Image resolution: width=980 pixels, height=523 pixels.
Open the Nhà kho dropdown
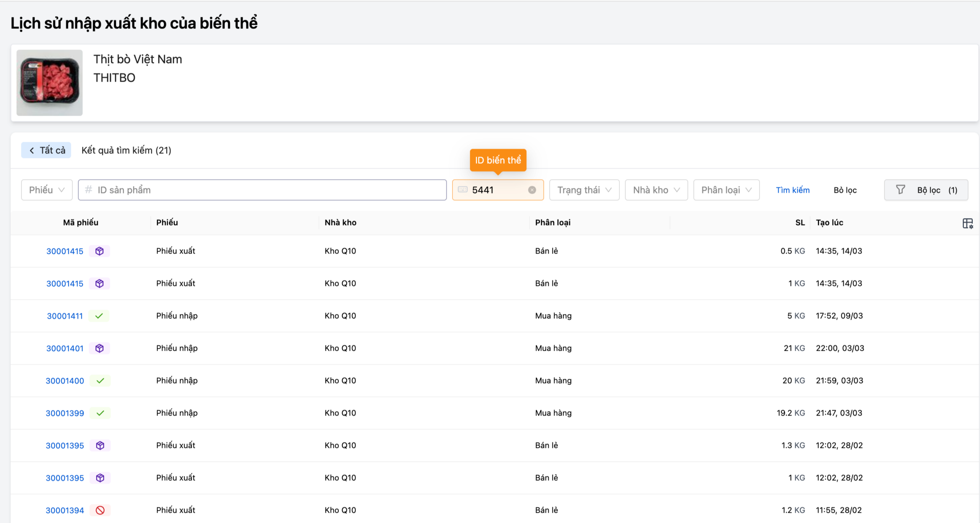pyautogui.click(x=656, y=190)
